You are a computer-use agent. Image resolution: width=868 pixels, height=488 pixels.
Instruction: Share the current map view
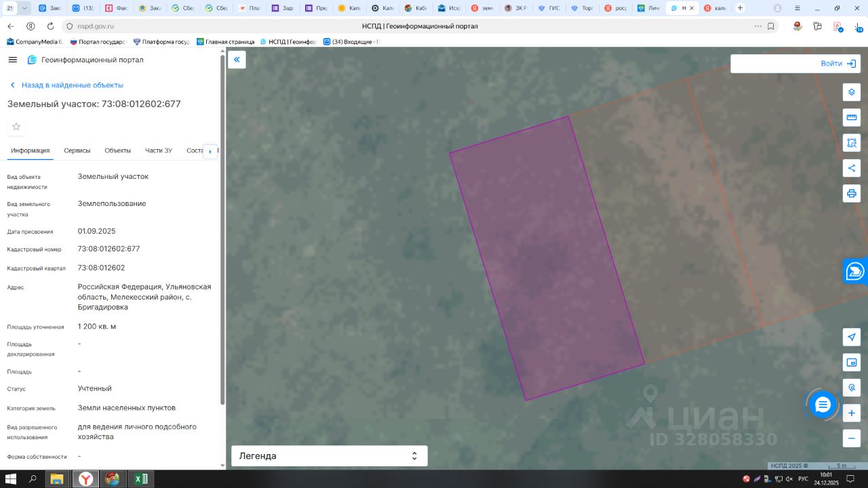click(x=852, y=168)
